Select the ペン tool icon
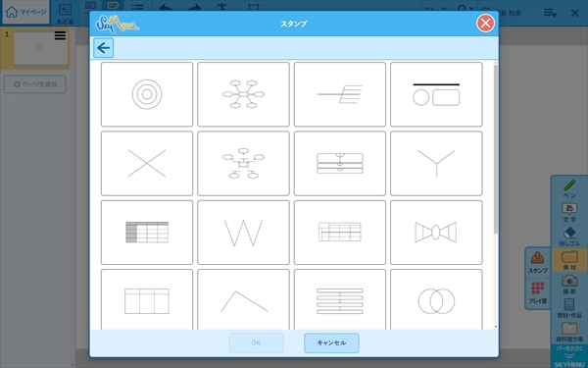This screenshot has width=588, height=368. (x=569, y=188)
